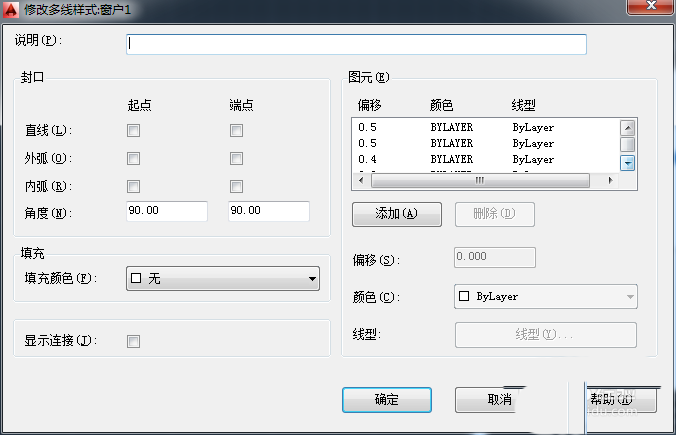Click the AutoCAD logo icon in title bar
676x435 pixels.
tap(11, 9)
